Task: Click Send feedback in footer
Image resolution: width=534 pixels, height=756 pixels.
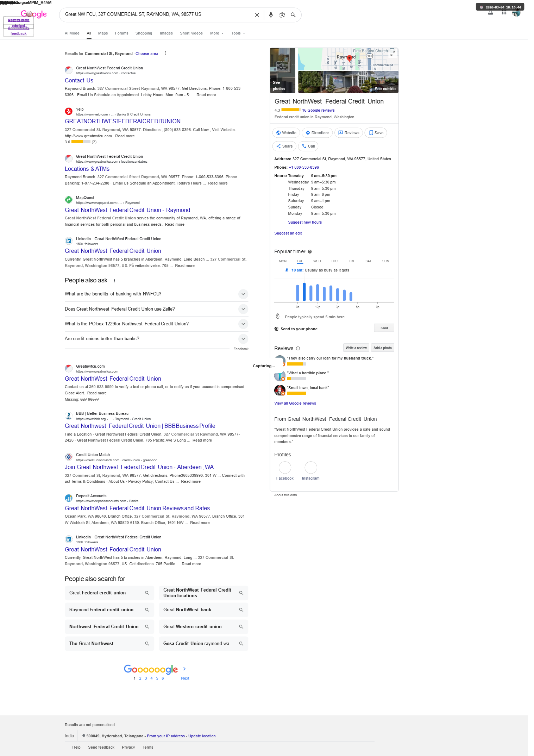Action: click(x=101, y=748)
